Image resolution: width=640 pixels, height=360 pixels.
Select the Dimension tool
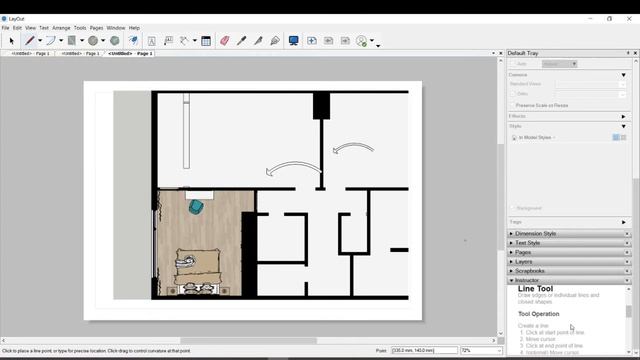[184, 40]
